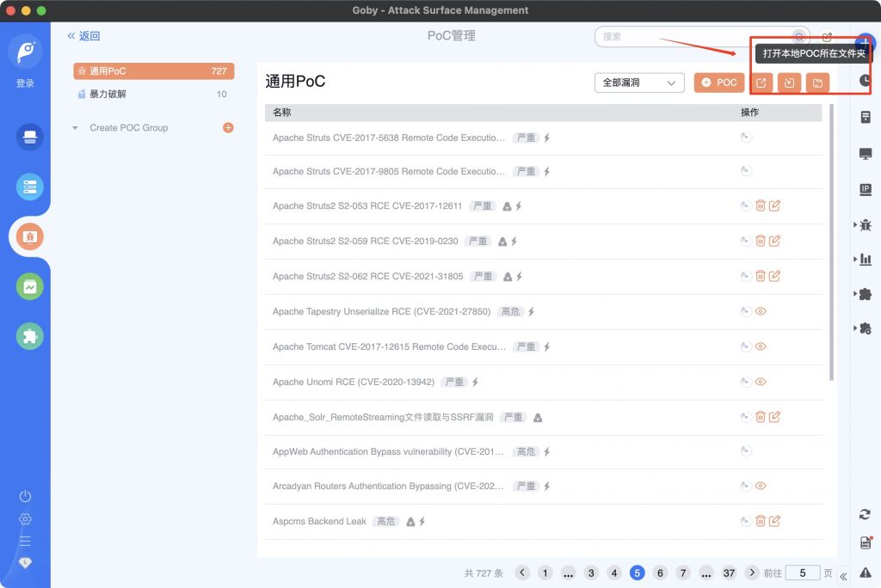Viewport: 881px width, 588px height.
Task: Click the three-line menu icon in the sidebar
Action: (25, 541)
